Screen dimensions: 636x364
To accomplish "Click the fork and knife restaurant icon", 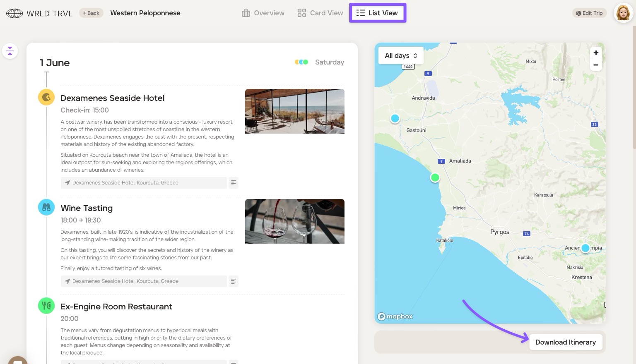I will coord(46,306).
